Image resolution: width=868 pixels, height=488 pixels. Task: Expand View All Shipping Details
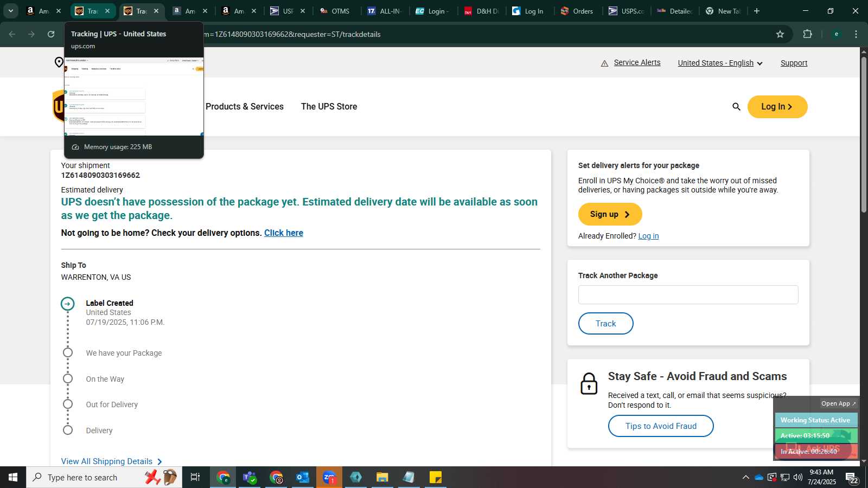(x=112, y=461)
